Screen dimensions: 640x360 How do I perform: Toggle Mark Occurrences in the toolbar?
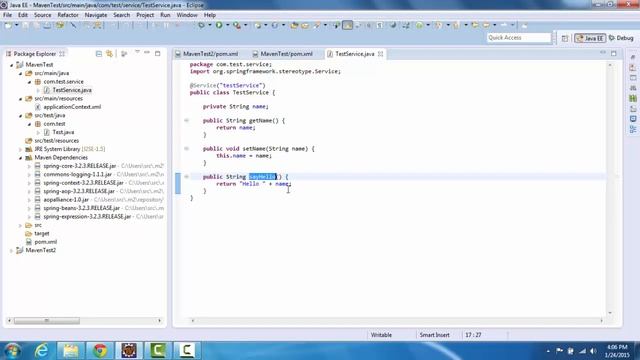pos(347,26)
